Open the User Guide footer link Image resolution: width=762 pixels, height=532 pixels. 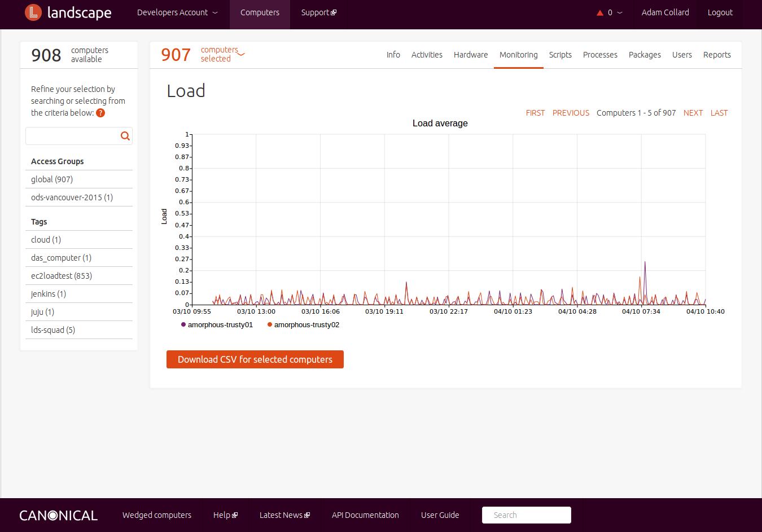440,515
